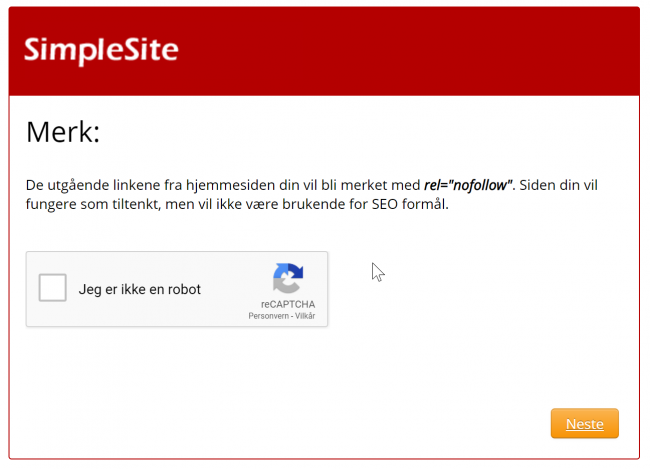The height and width of the screenshot is (469, 650).
Task: Click the SimpleSite logo in header
Action: [101, 51]
